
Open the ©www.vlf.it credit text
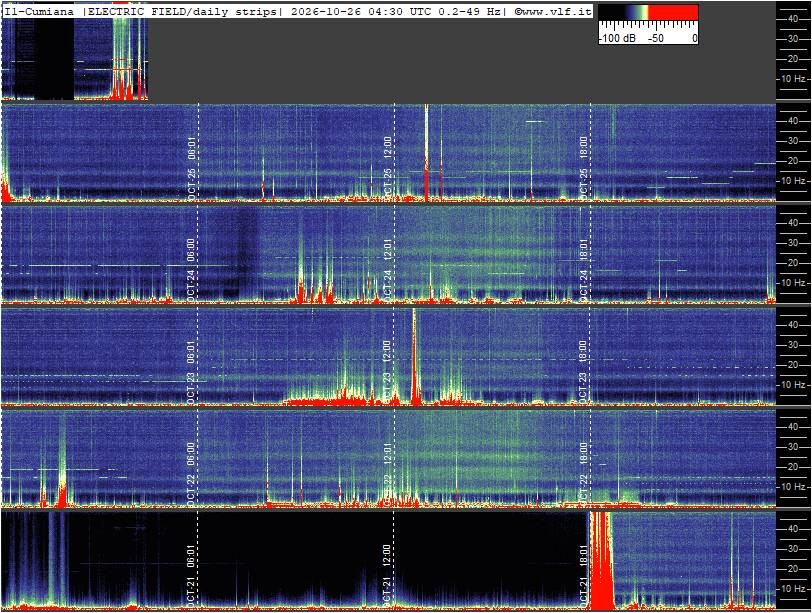tap(553, 11)
